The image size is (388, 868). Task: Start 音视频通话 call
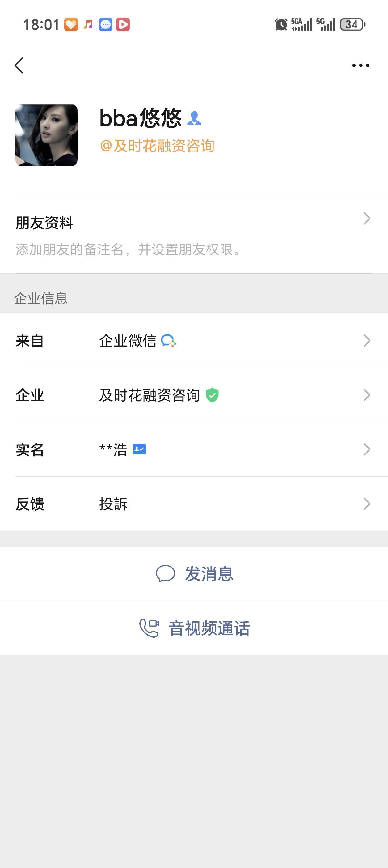point(209,628)
